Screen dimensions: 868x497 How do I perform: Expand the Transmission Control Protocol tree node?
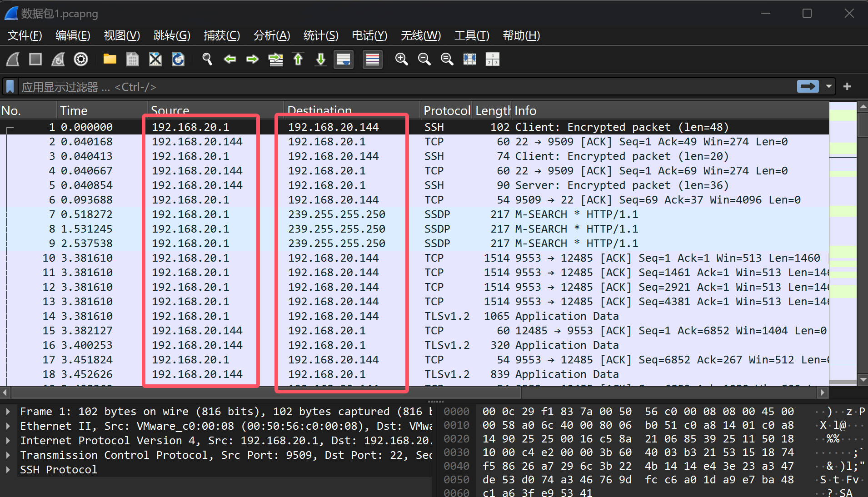8,455
